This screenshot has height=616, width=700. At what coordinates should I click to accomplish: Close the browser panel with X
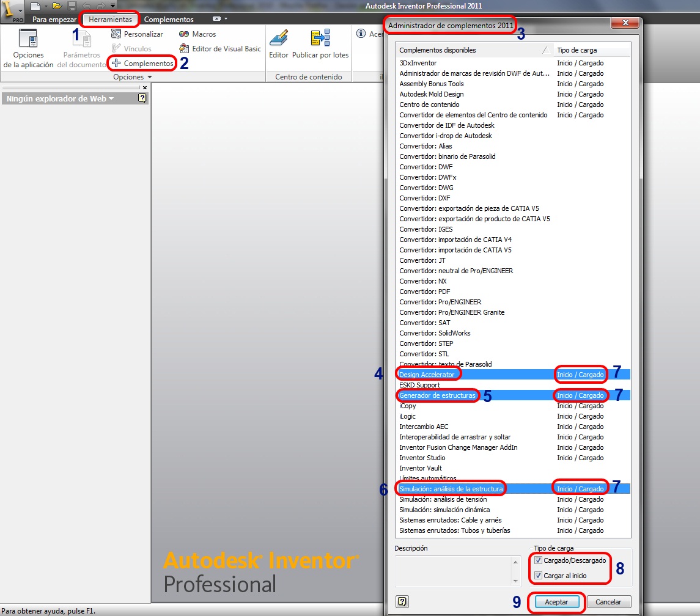point(145,87)
